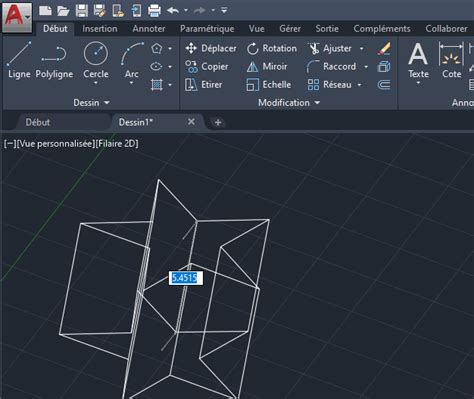Screen dimensions: 474x399
Task: Save the drawing with the floppy icon
Action: 82,11
